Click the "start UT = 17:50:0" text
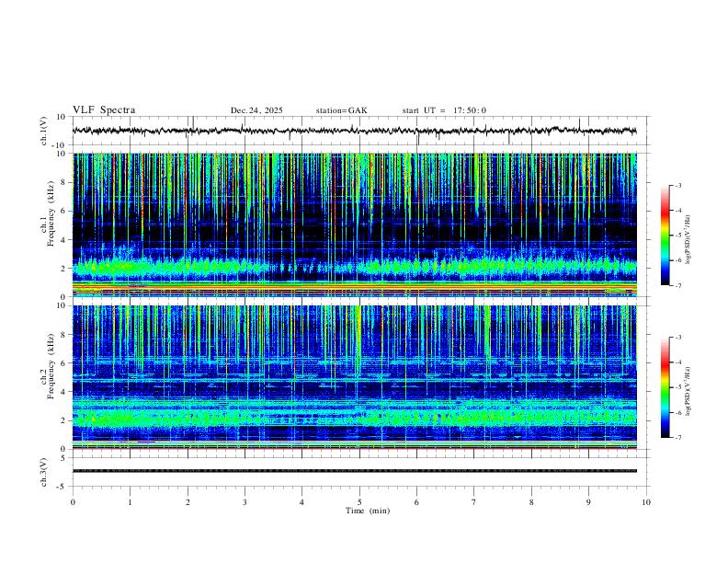This screenshot has width=728, height=563. pyautogui.click(x=444, y=110)
